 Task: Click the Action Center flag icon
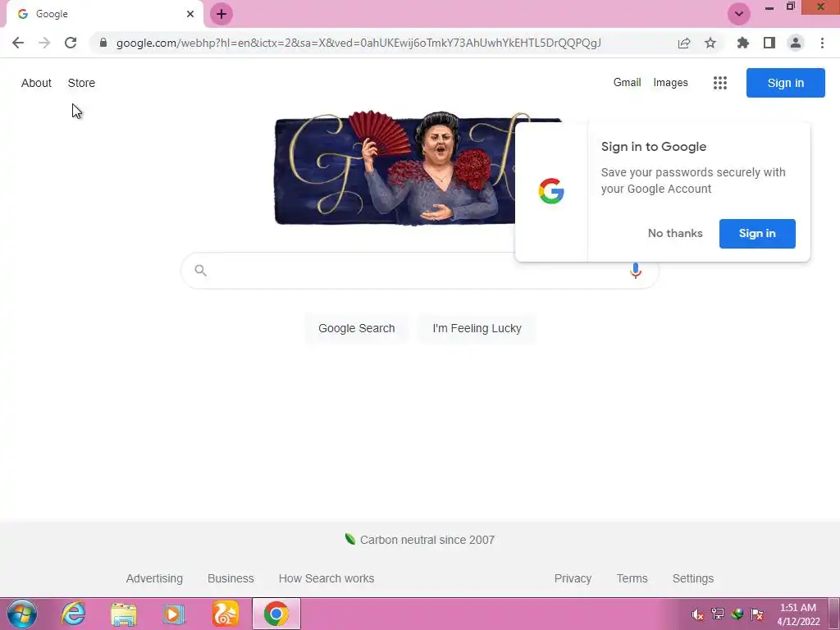757,614
